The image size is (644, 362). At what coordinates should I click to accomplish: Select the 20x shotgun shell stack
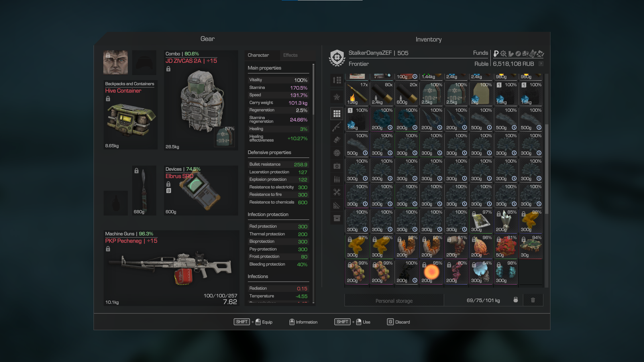point(407,94)
